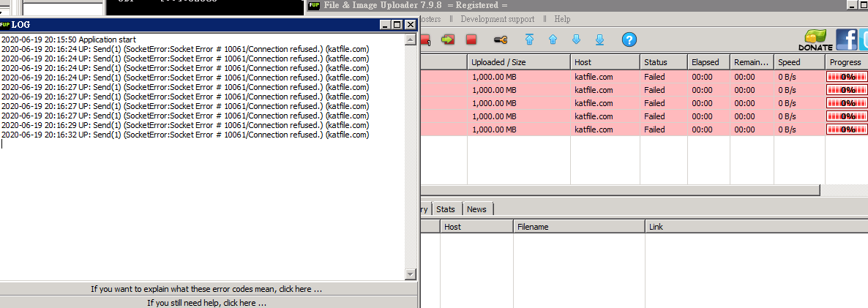Open the Development support menu
The height and width of the screenshot is (308, 868).
(x=497, y=19)
